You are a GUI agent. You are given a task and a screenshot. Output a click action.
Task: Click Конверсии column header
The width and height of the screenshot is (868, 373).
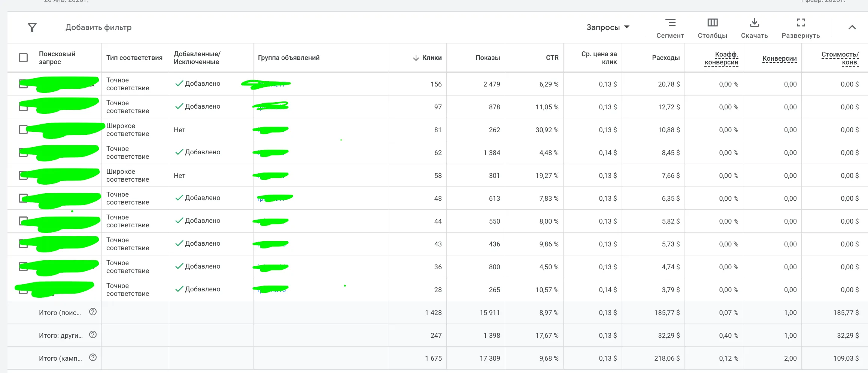tap(779, 58)
